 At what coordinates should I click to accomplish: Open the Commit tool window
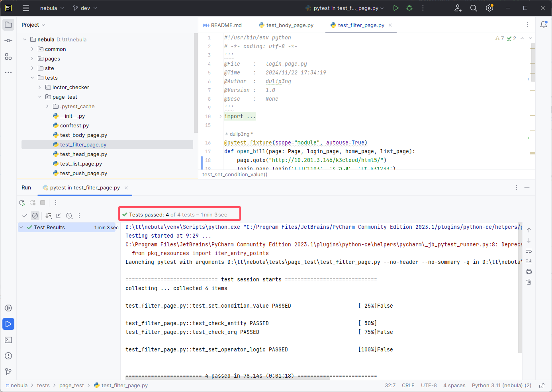coord(8,41)
